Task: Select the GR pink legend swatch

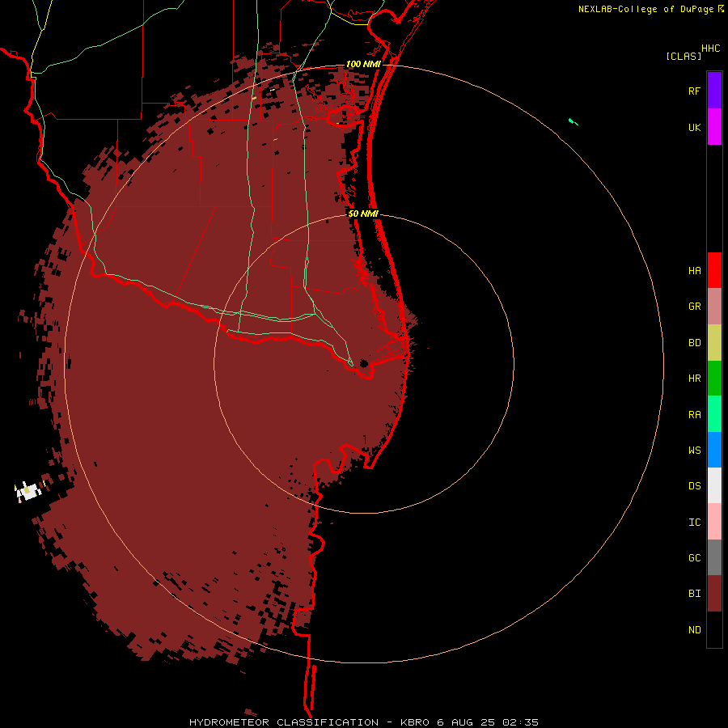Action: 714,307
